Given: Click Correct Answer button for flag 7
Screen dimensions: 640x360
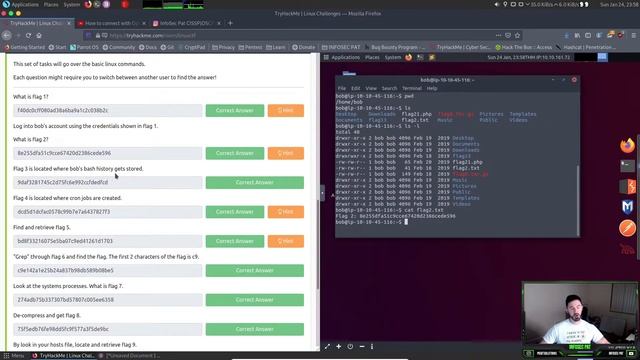Looking at the screenshot, I should (255, 300).
